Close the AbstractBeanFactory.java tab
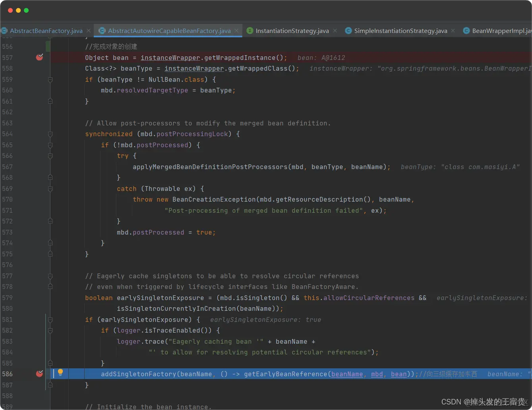The height and width of the screenshot is (410, 532). click(x=89, y=31)
